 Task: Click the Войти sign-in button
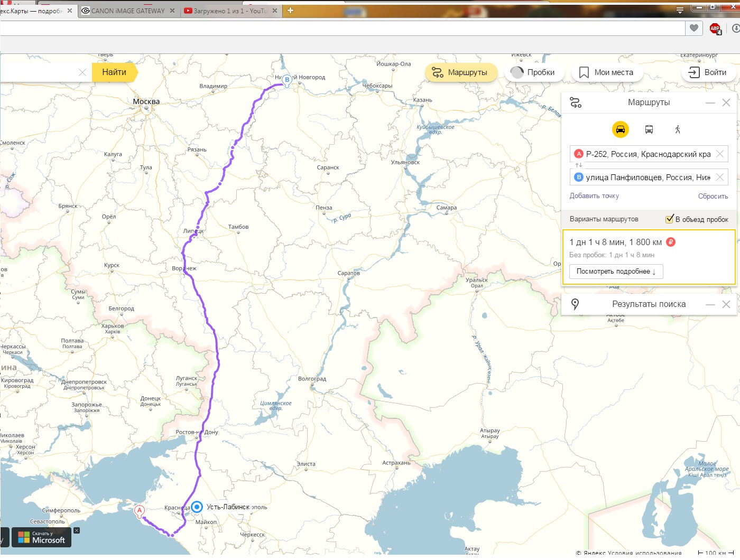(708, 72)
